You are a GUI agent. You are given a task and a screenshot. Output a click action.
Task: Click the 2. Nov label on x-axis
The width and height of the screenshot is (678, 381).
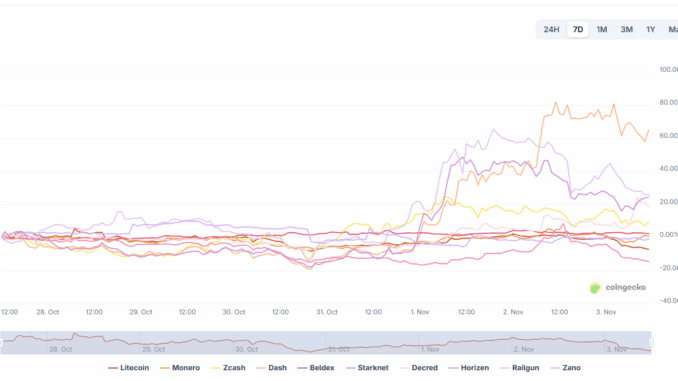pyautogui.click(x=513, y=312)
